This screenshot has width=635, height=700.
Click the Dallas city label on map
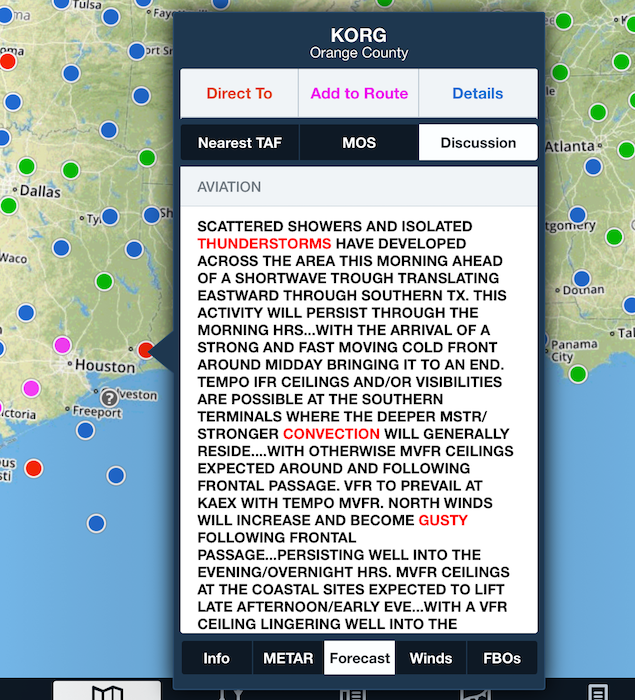40,192
